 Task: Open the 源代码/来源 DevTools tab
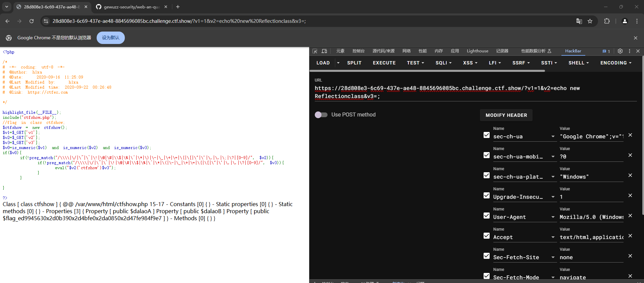383,51
